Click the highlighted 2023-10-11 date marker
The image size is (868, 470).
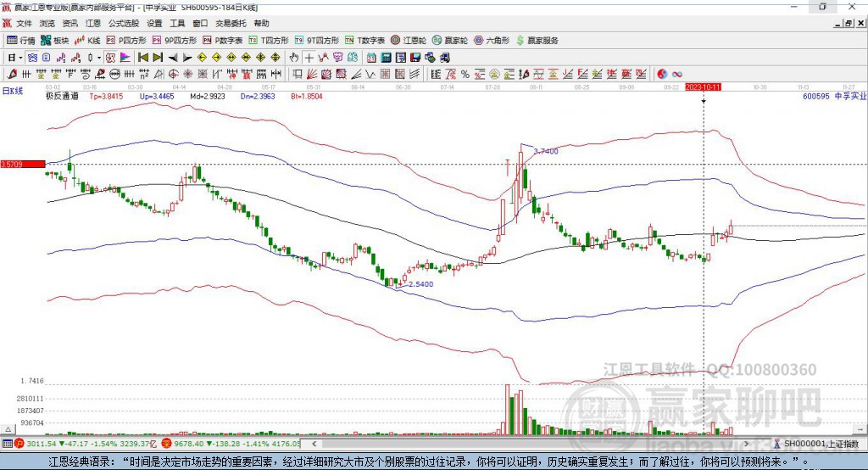pos(703,87)
